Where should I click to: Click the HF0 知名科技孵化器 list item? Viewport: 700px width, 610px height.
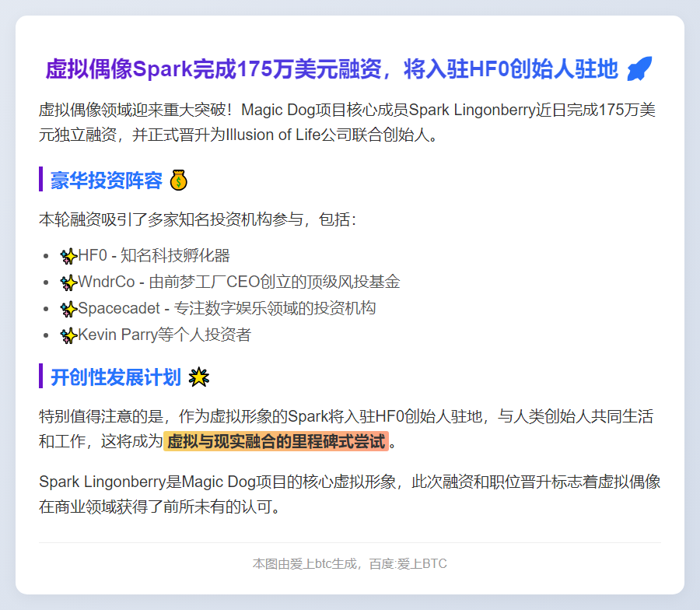click(154, 256)
